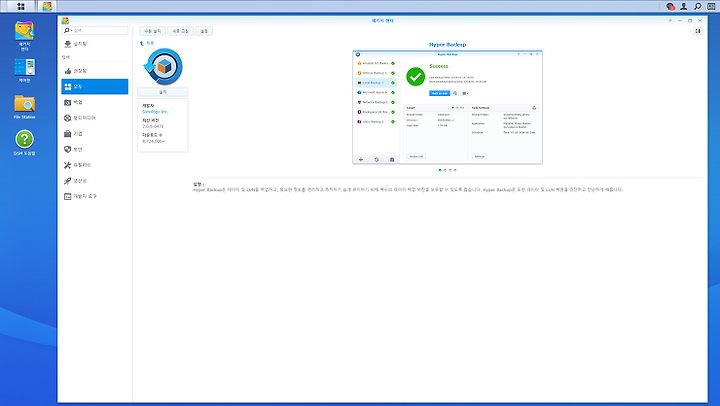
Task: Open the Backup (백업) category
Action: (95, 102)
